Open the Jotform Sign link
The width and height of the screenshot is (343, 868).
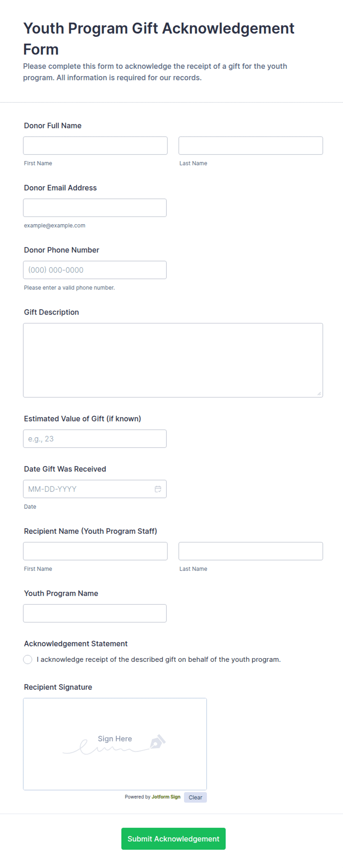[x=166, y=797]
